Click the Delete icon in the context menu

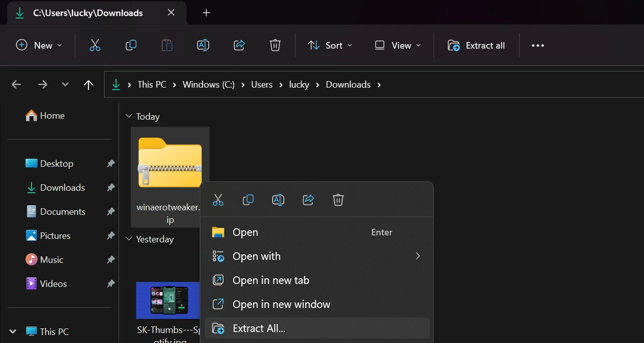[x=338, y=200]
